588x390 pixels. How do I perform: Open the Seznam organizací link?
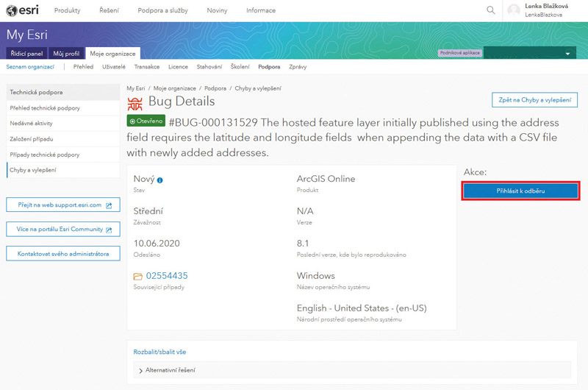click(30, 67)
